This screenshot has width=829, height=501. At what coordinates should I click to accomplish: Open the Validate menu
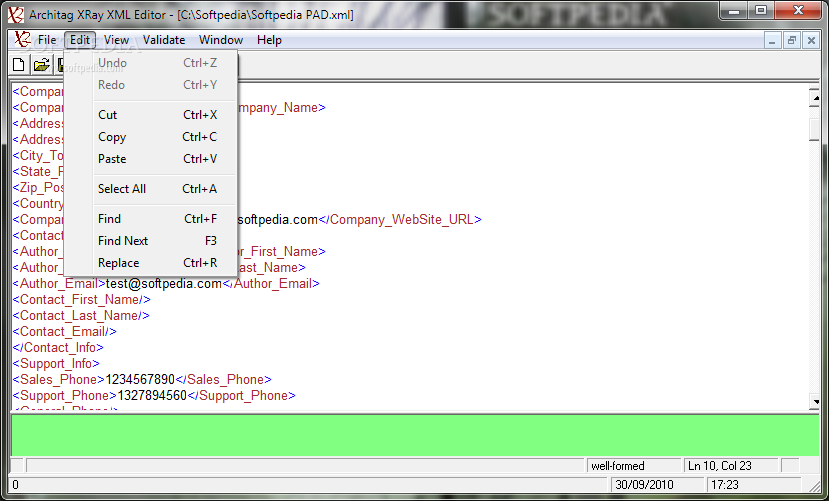coord(164,40)
